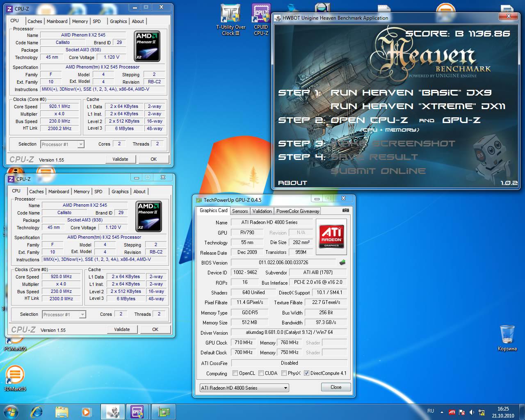Switch to Sensors tab in GPU-Z
This screenshot has height=420, width=525.
tap(240, 211)
